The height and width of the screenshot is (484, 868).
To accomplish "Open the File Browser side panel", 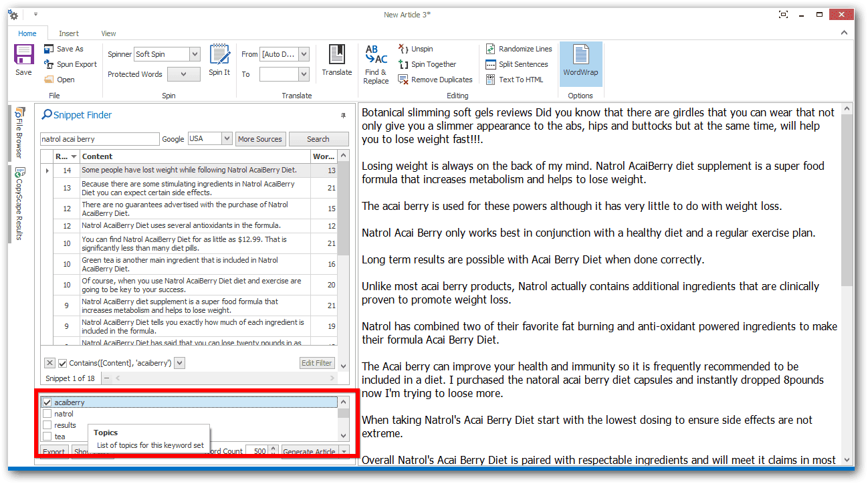I will (x=19, y=132).
